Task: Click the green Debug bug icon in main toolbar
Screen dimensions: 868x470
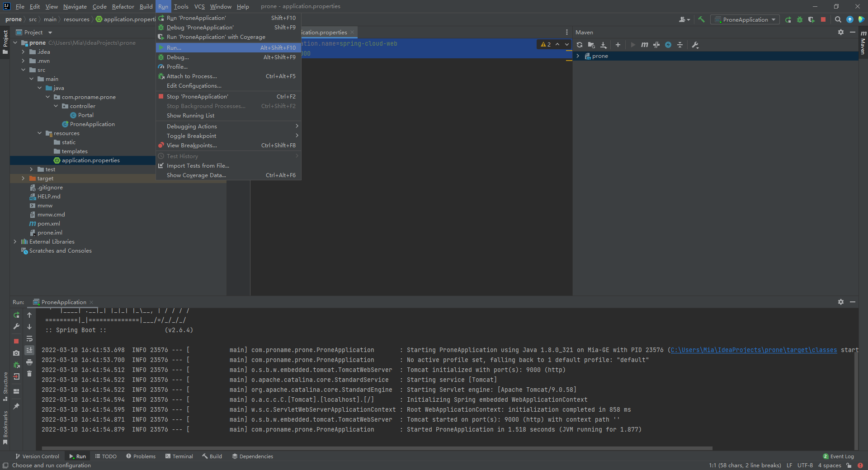Action: click(800, 19)
